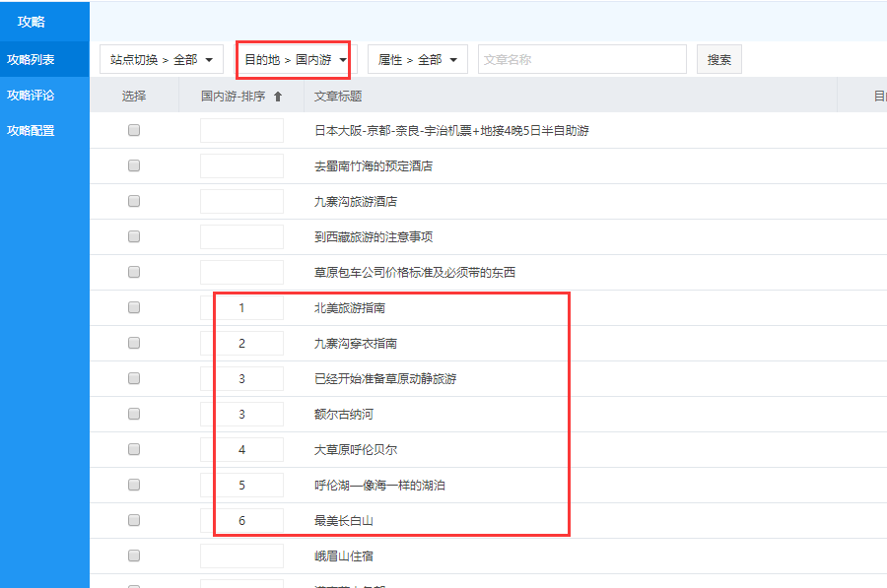Click the sort field of 九寨沟穿衣指南
Screen dimensions: 887x588
click(241, 344)
